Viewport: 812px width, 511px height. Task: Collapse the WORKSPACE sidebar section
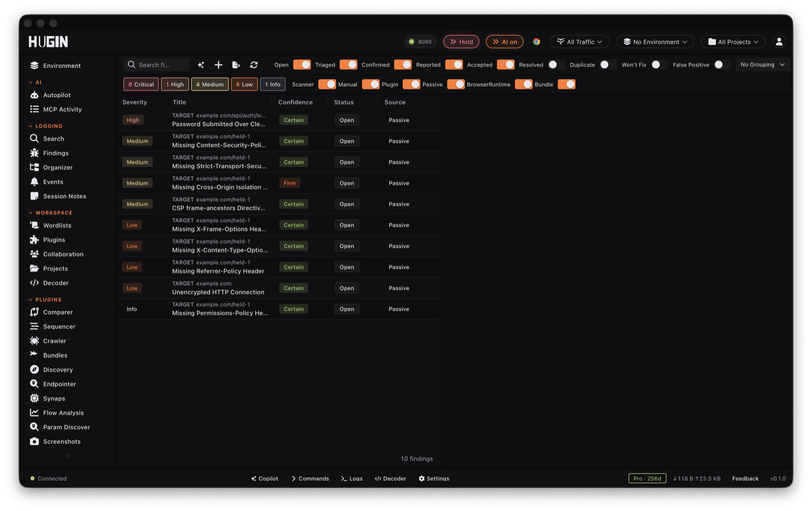tap(51, 213)
